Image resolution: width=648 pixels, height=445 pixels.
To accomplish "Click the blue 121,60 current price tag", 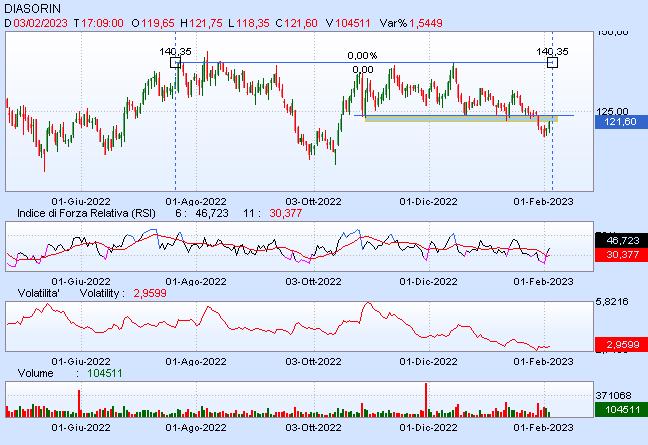I will (x=622, y=122).
